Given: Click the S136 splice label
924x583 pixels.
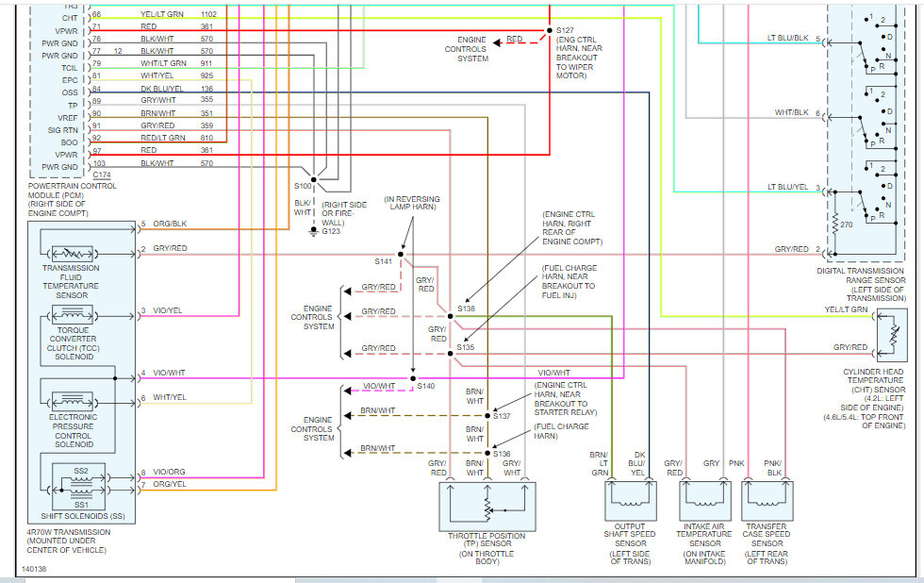Looking at the screenshot, I should (502, 454).
